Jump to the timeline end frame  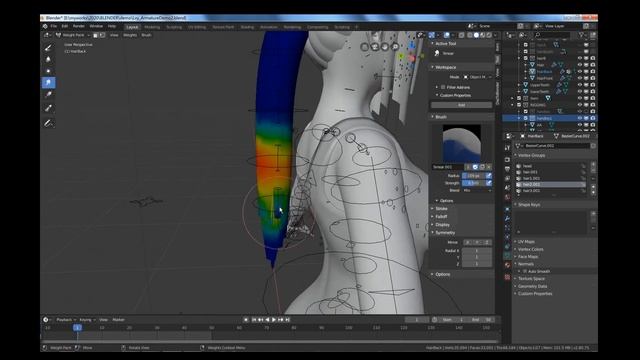(288, 320)
